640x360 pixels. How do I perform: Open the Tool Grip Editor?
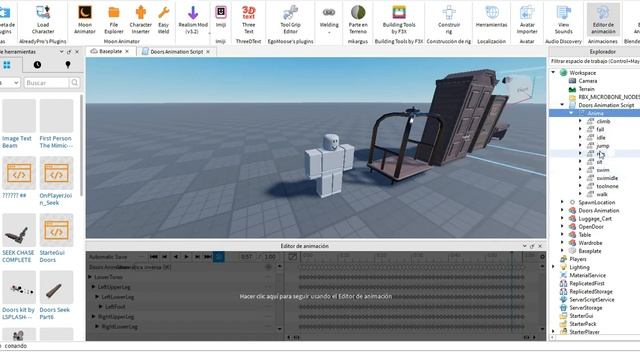(x=290, y=19)
